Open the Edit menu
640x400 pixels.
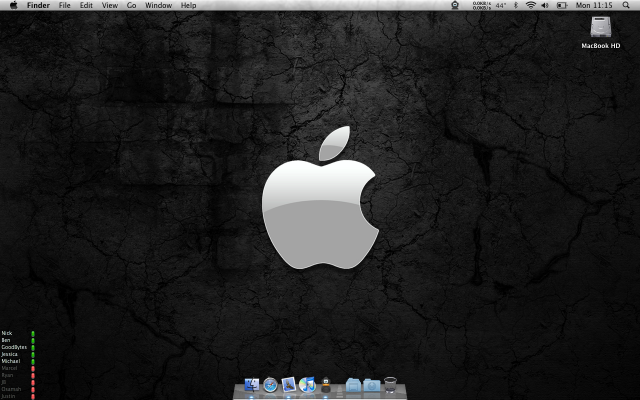[x=86, y=5]
